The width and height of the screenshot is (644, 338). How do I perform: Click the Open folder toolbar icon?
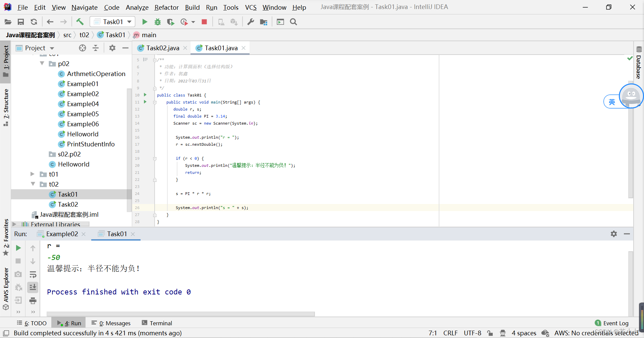pyautogui.click(x=8, y=22)
